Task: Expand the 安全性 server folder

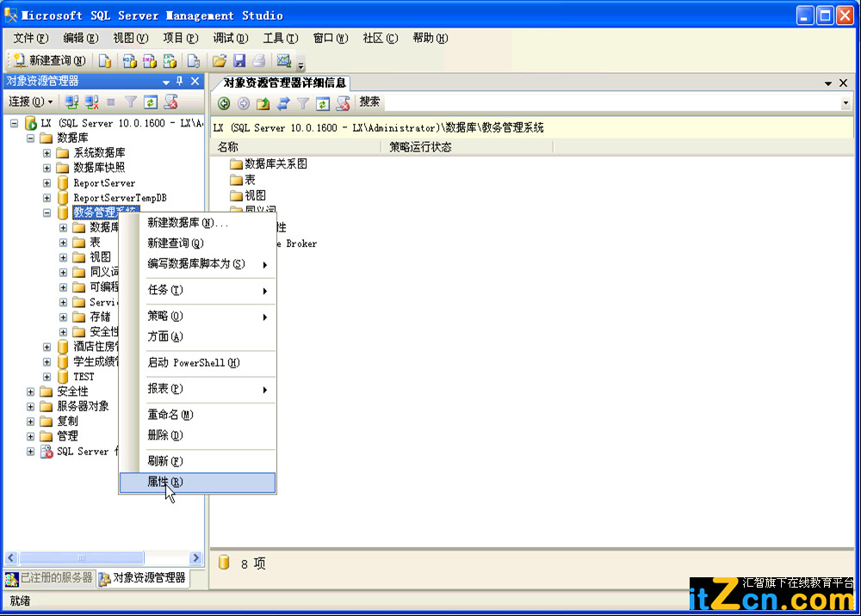Action: click(30, 391)
